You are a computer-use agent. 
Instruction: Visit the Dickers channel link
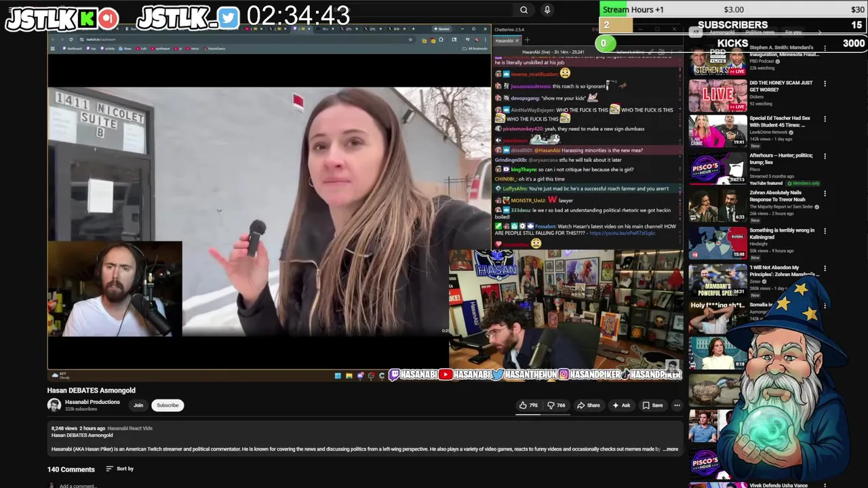click(x=757, y=97)
